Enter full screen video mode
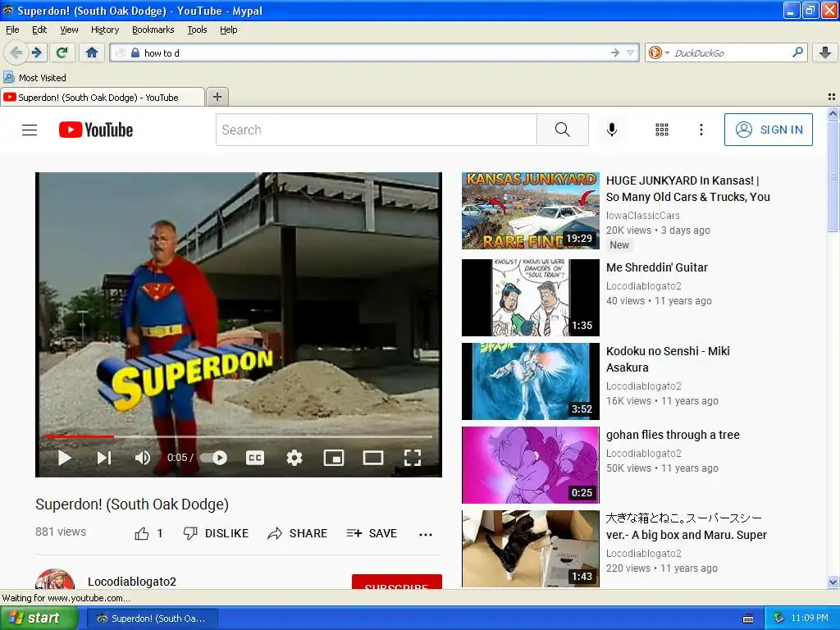840x630 pixels. 413,458
